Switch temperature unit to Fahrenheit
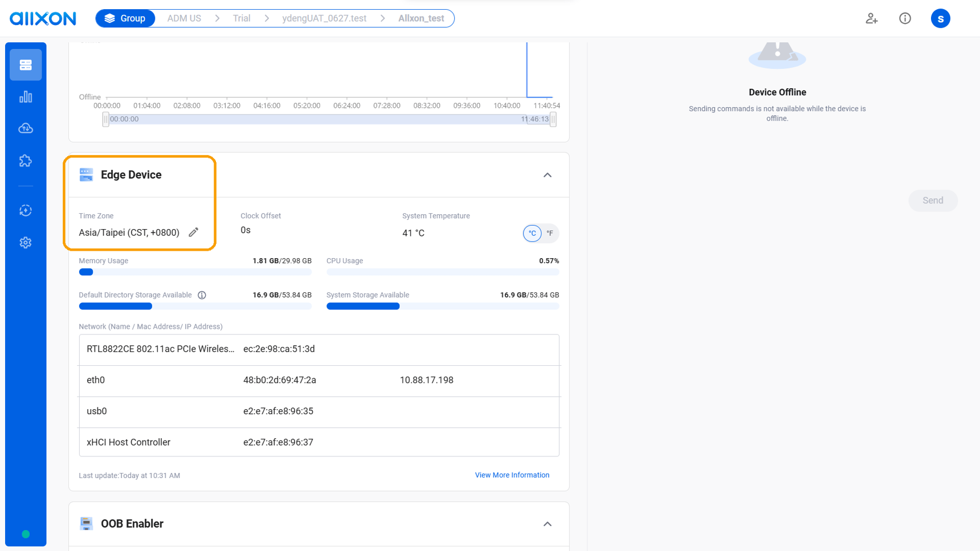This screenshot has height=551, width=980. click(x=550, y=233)
